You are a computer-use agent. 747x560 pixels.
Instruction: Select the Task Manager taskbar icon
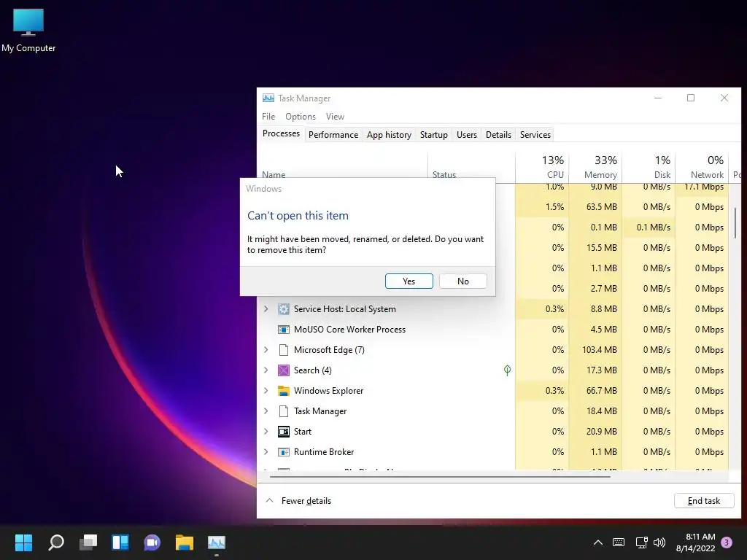(216, 542)
